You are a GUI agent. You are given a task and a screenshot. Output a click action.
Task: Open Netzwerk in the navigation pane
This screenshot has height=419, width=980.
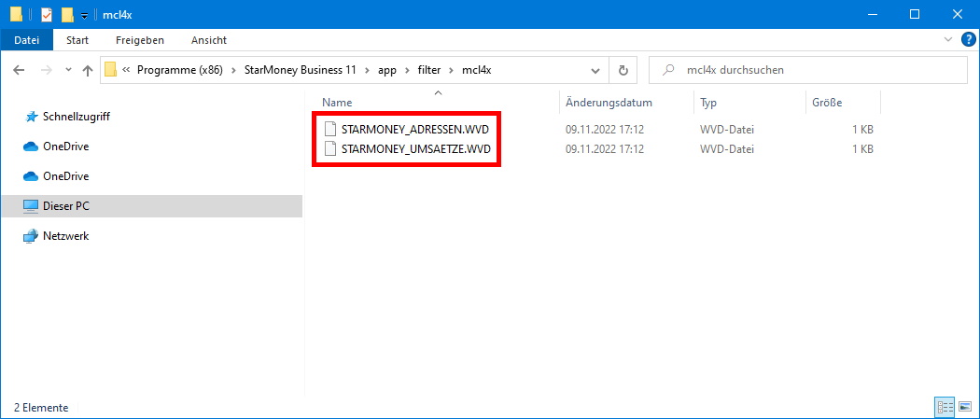point(65,236)
